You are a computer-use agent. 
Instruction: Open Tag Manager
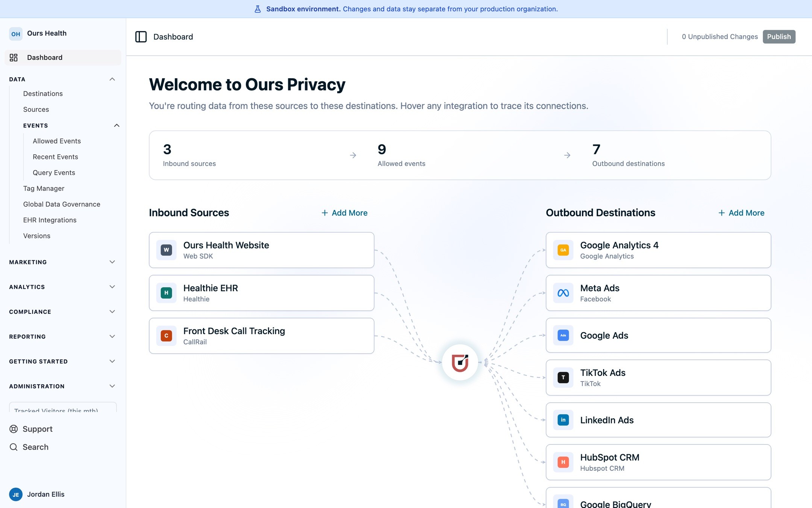44,189
